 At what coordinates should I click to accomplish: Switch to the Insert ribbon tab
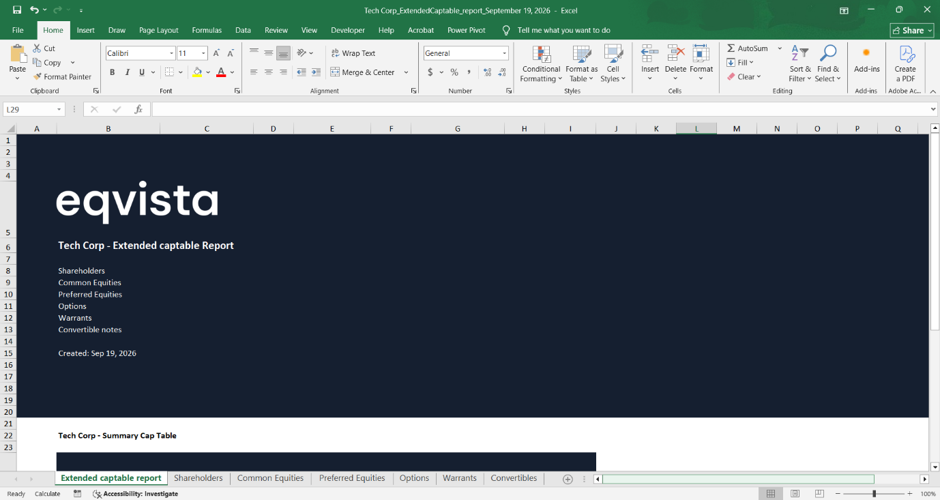point(86,30)
